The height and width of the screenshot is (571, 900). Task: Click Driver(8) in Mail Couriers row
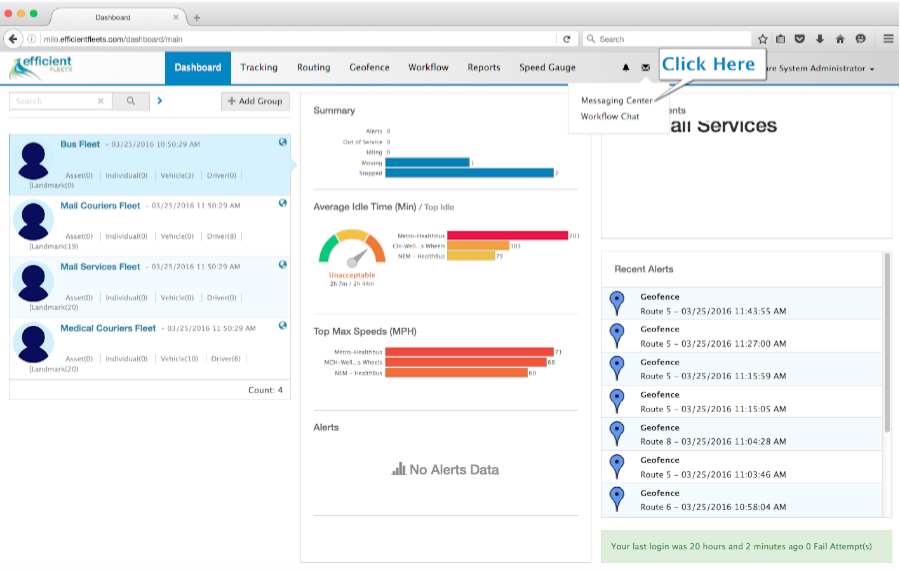[x=222, y=236]
